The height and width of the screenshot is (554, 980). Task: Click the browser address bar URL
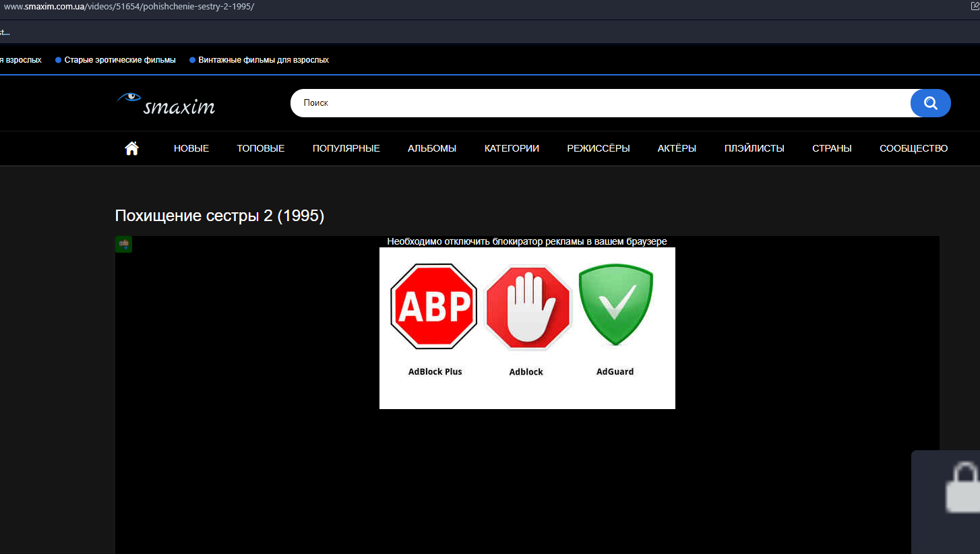(x=129, y=7)
